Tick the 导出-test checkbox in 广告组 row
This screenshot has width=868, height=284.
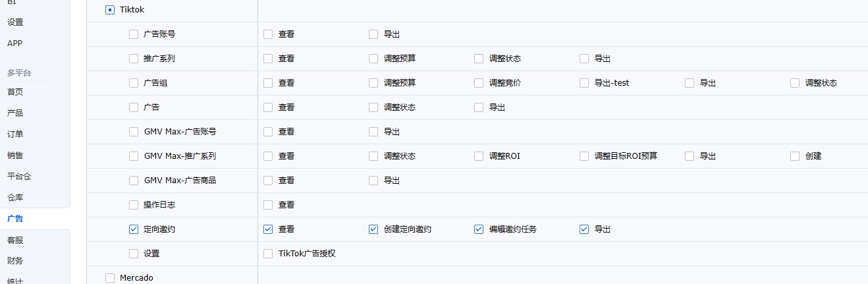pos(584,83)
